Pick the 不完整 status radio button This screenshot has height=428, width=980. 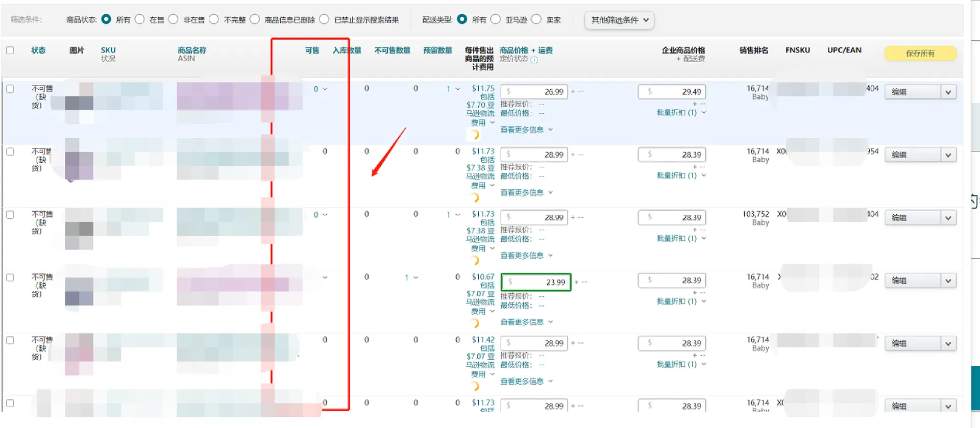coord(214,19)
